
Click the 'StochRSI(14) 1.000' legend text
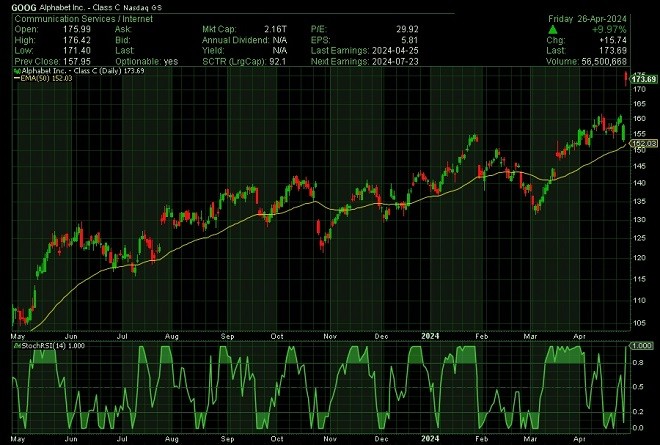(x=53, y=346)
